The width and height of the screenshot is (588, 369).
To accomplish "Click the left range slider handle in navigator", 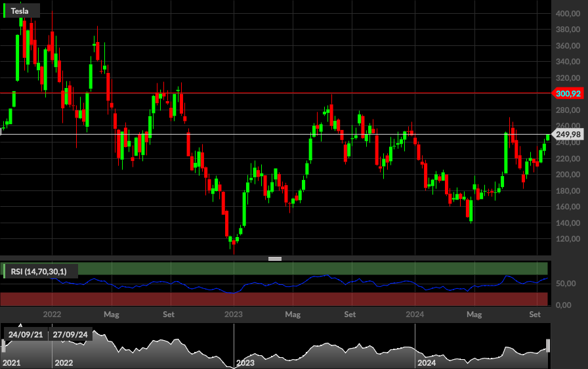I will coord(3,345).
